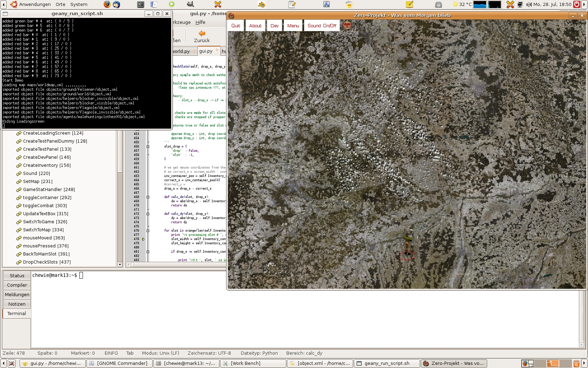
Task: Launch Thunderbird from the top panel
Action: [x=117, y=4]
